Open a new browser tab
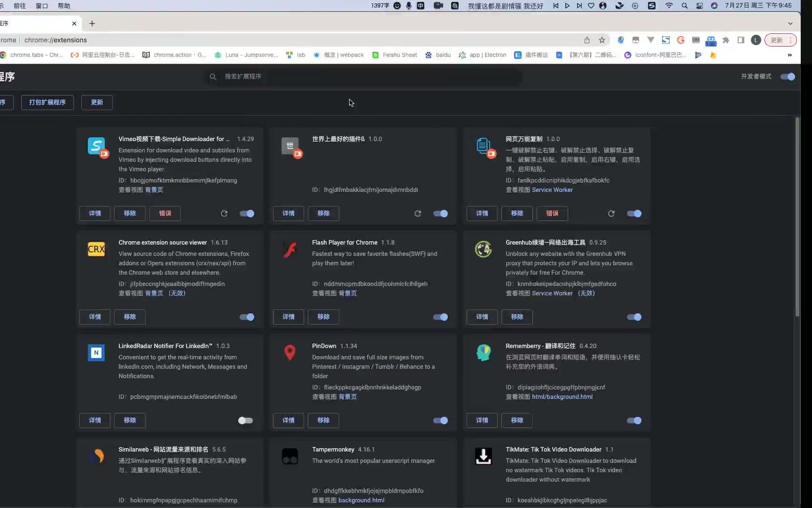The image size is (812, 508). pos(92,24)
